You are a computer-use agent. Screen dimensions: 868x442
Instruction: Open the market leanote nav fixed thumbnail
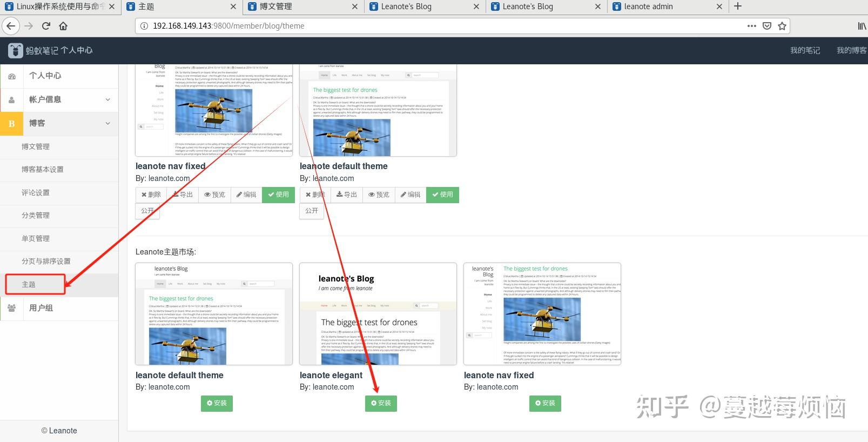tap(542, 314)
